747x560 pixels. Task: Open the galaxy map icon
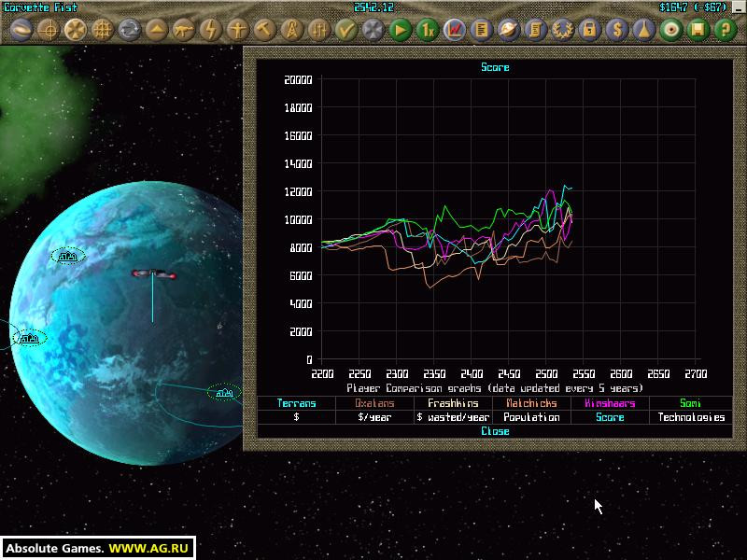click(x=21, y=30)
